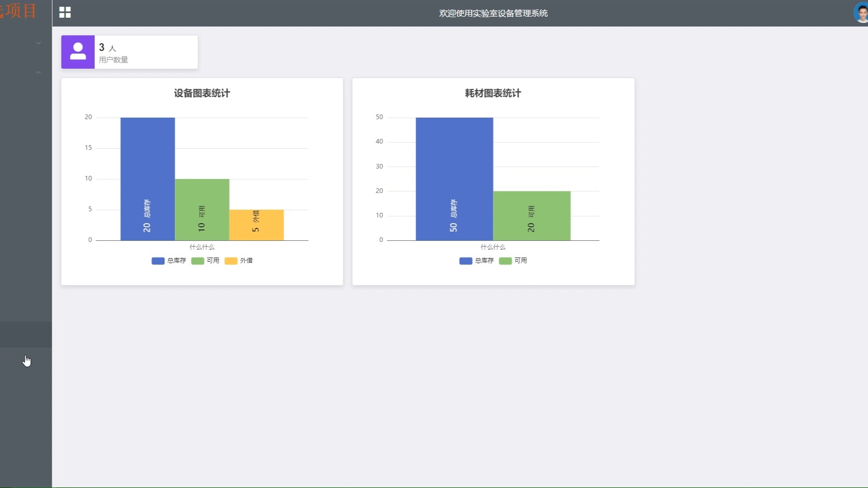Image resolution: width=868 pixels, height=488 pixels.
Task: Click the blue 50 总库存 bar in 耗材 chart
Action: point(455,179)
